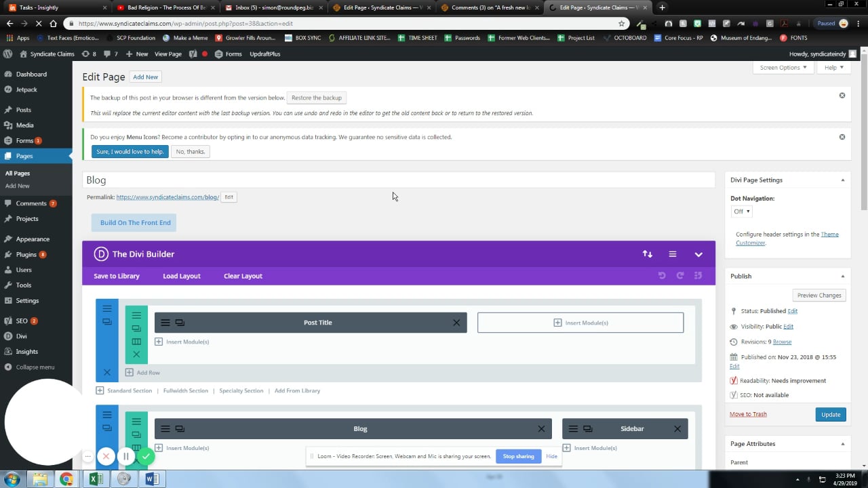
Task: Click the Divi Builder undo arrow
Action: coord(662,276)
